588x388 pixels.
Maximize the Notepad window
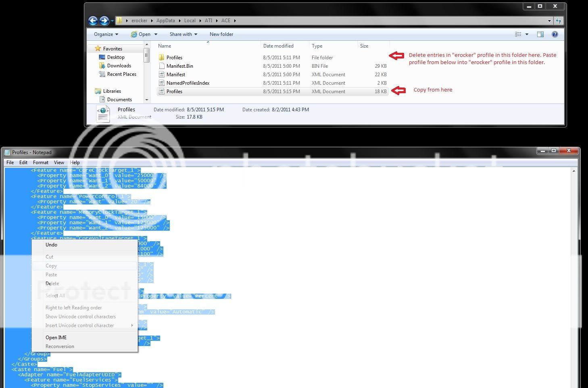click(554, 151)
